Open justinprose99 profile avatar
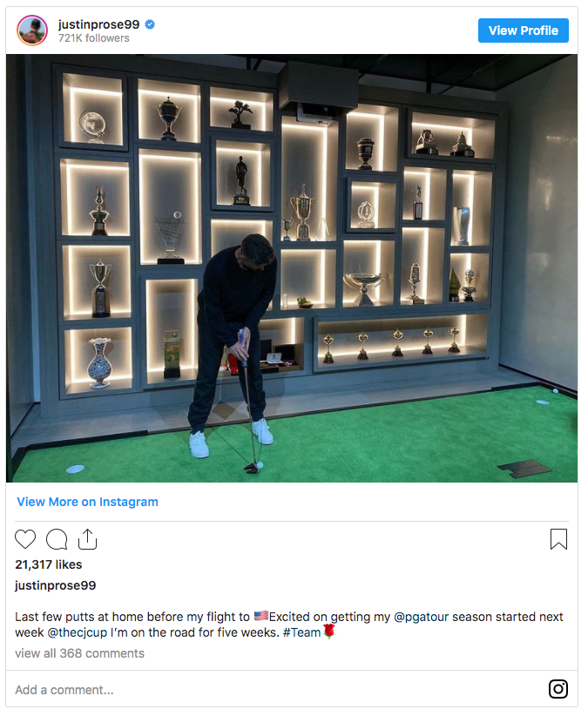Image resolution: width=588 pixels, height=716 pixels. pos(32,30)
